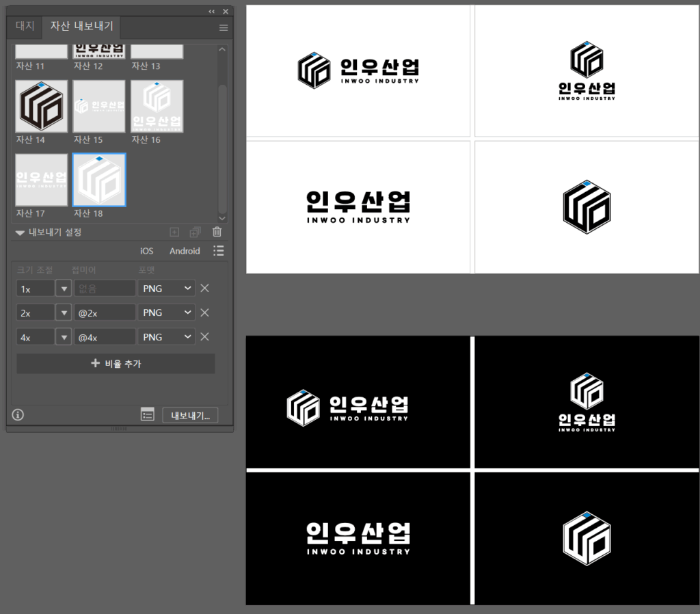This screenshot has width=700, height=614.
Task: Apply the iOS scale preset
Action: tap(146, 251)
